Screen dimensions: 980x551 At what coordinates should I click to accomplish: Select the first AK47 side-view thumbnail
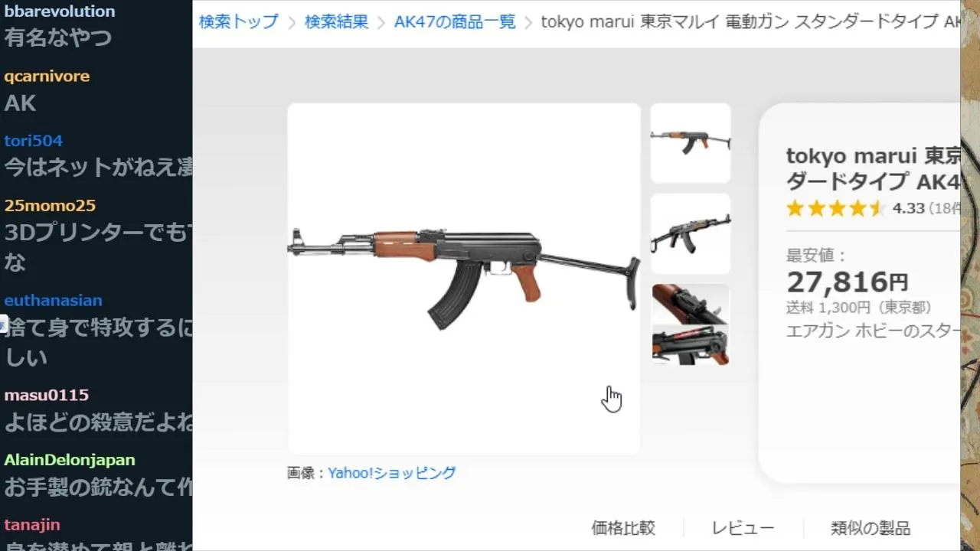691,143
